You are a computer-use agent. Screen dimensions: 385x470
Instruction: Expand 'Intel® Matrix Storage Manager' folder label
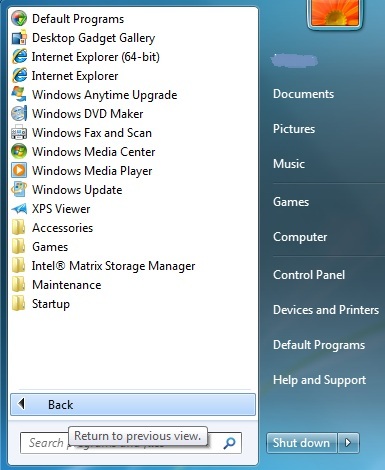114,266
